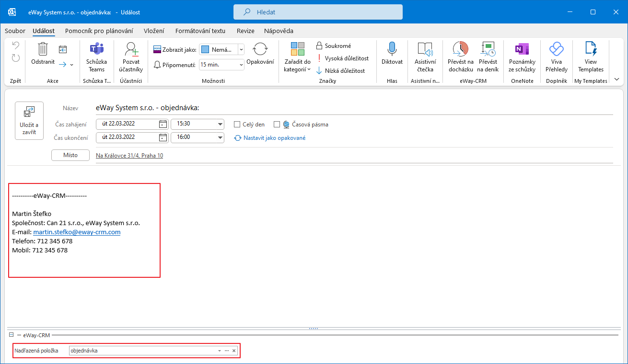Click the forward arrow icon in Akce

pos(63,64)
